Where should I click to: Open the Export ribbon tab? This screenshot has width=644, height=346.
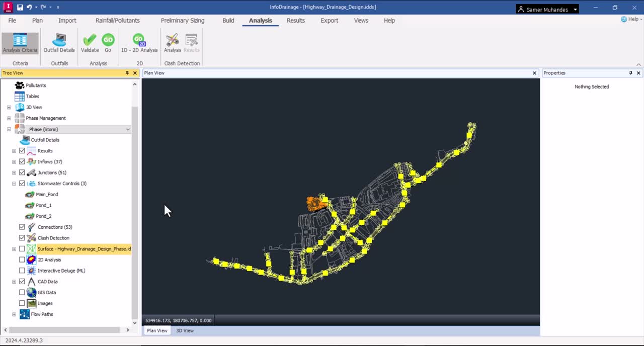click(x=330, y=21)
